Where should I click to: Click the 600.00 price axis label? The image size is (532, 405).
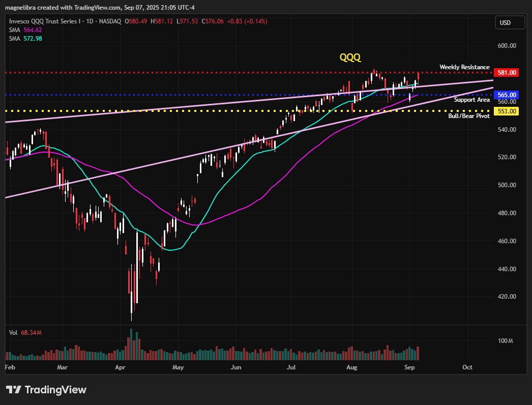(x=506, y=46)
